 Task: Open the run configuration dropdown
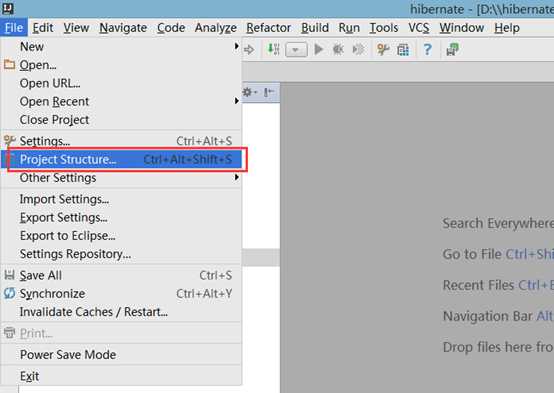click(296, 50)
